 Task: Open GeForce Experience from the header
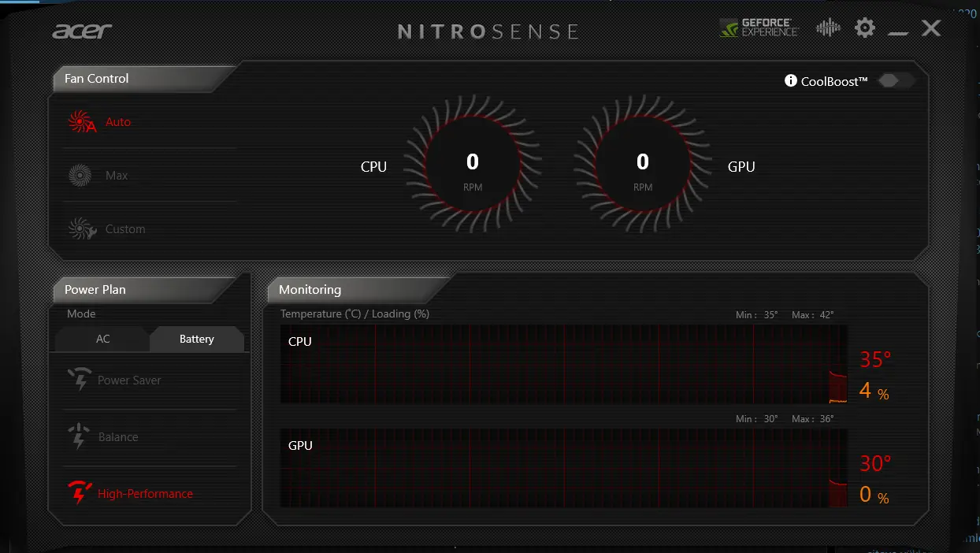click(759, 28)
